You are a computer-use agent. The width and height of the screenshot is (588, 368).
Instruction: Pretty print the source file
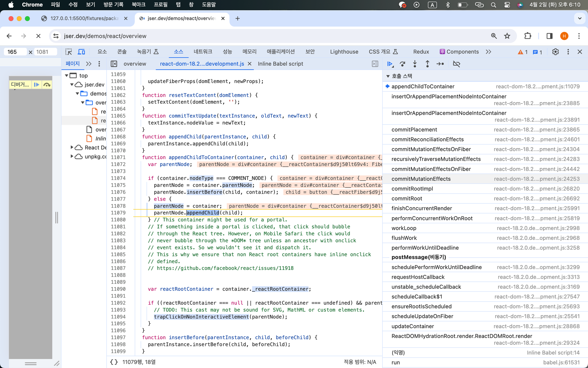pyautogui.click(x=114, y=362)
